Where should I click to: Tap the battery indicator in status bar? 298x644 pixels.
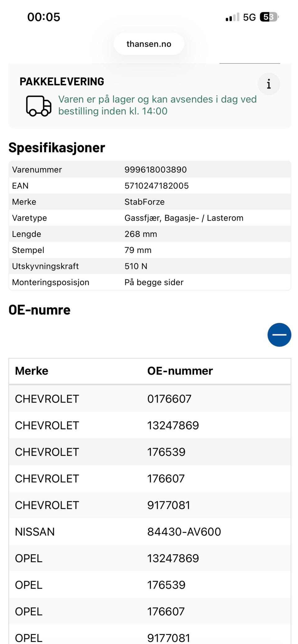(x=269, y=17)
